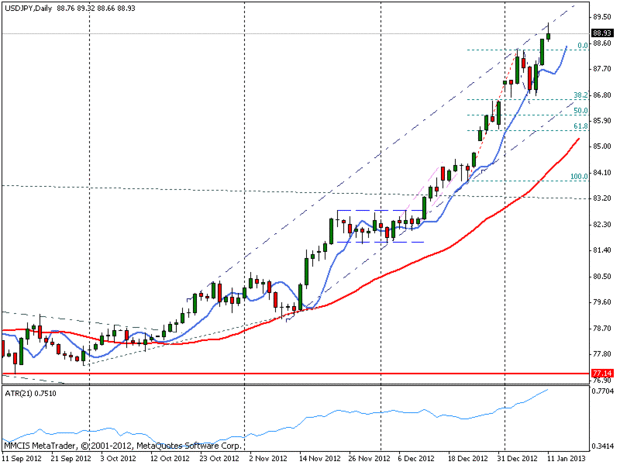The image size is (620, 465).
Task: Click the 0.7704 ATR scale value
Action: point(602,391)
